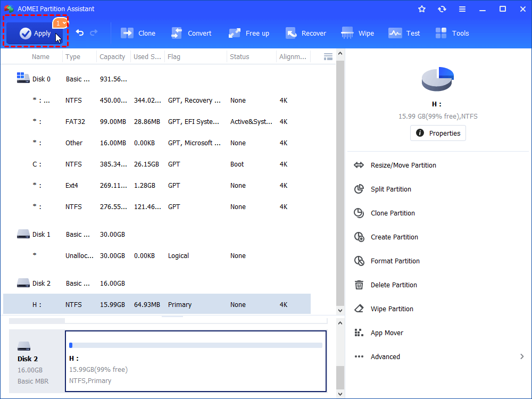Apply the pending partition operations
The image size is (532, 399).
[35, 33]
